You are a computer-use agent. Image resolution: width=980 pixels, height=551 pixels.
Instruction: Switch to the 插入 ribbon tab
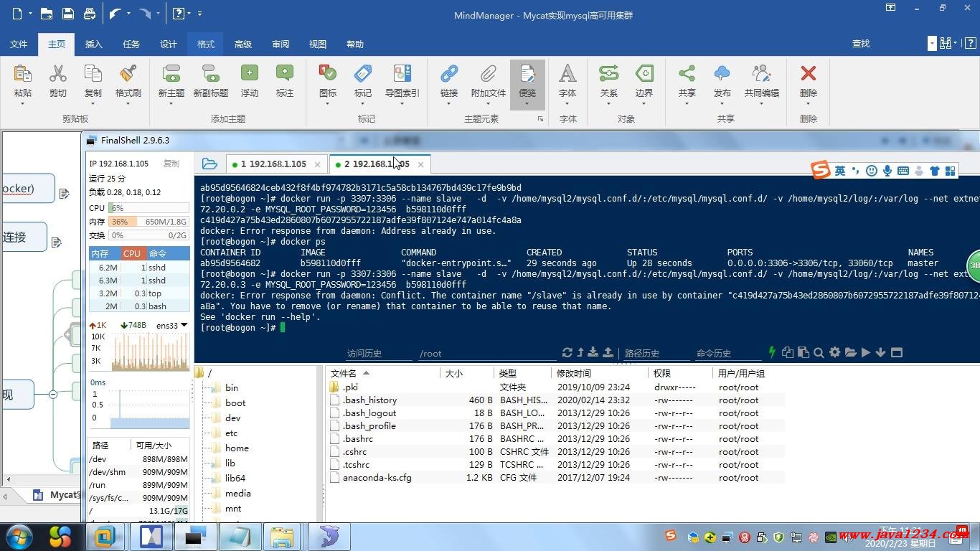pos(94,44)
